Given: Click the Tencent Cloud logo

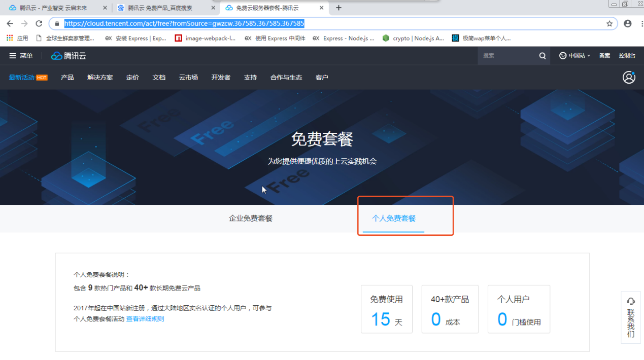Looking at the screenshot, I should coord(69,56).
